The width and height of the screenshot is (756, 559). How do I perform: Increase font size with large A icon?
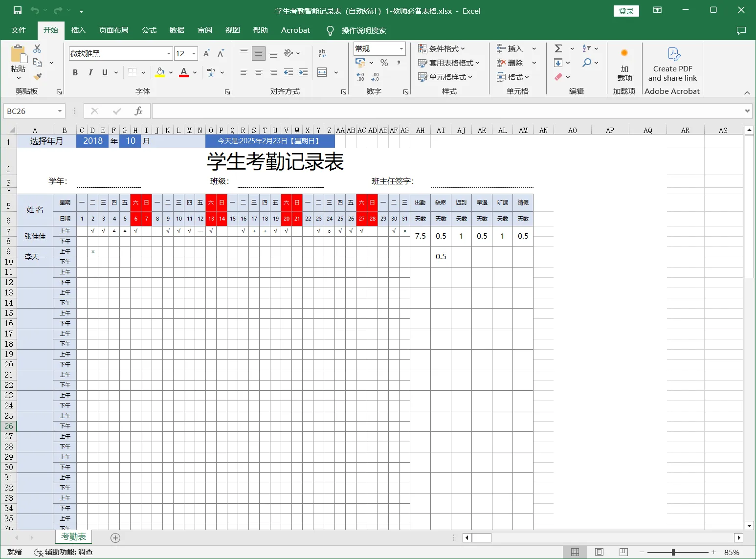pos(206,53)
